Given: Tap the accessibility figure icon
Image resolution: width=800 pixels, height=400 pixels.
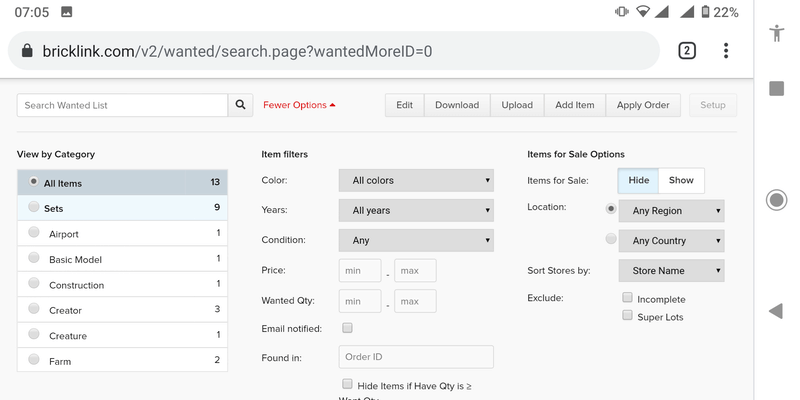Looking at the screenshot, I should (776, 33).
